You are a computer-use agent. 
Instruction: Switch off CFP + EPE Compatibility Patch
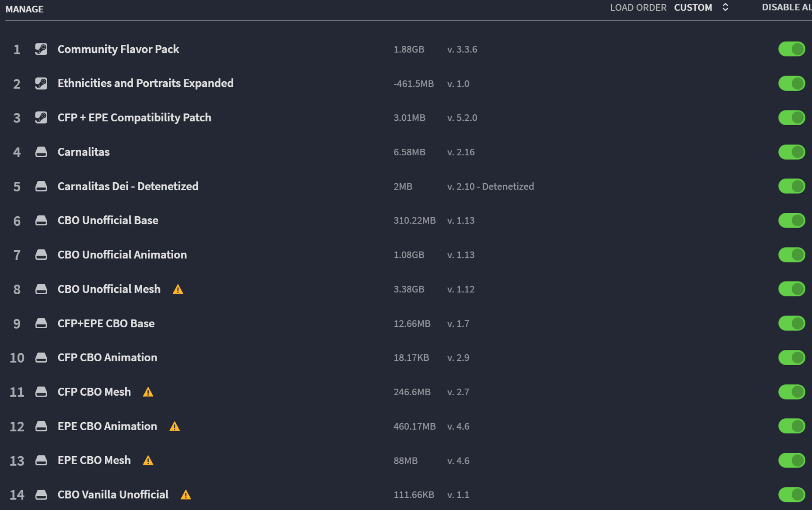pos(792,118)
